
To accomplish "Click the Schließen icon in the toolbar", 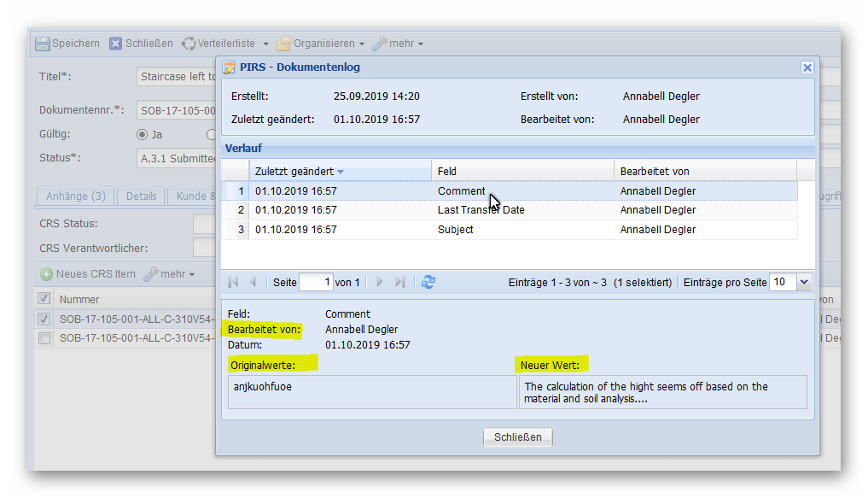I will [x=116, y=44].
